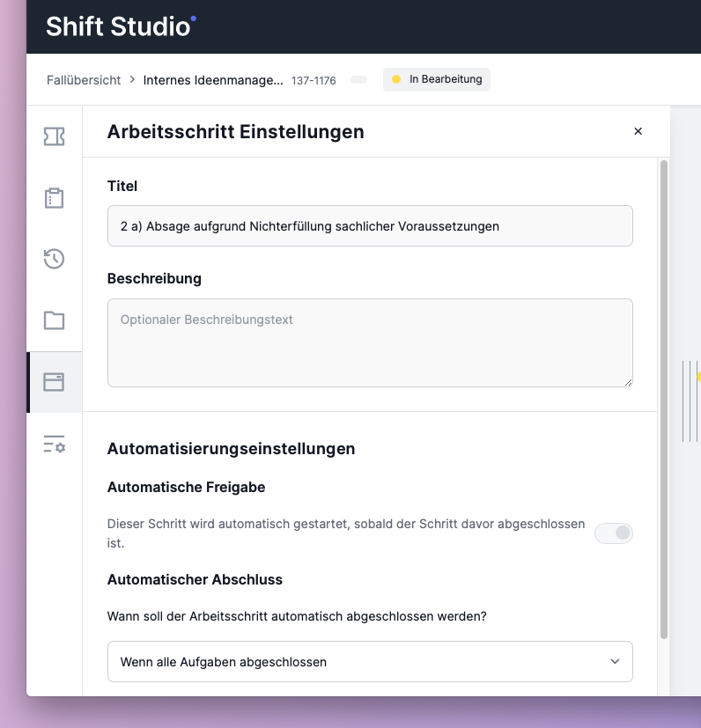Close the Arbeitsschritt Einstellungen panel
The width and height of the screenshot is (701, 728).
[x=638, y=131]
